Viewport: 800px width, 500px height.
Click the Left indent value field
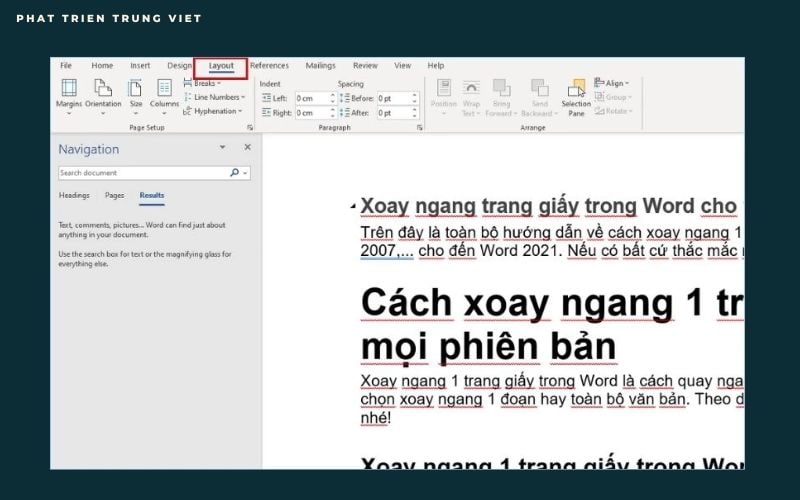coord(314,98)
